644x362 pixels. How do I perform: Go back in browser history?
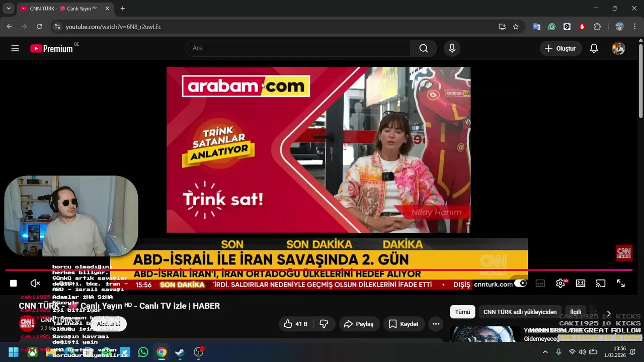(9, 27)
